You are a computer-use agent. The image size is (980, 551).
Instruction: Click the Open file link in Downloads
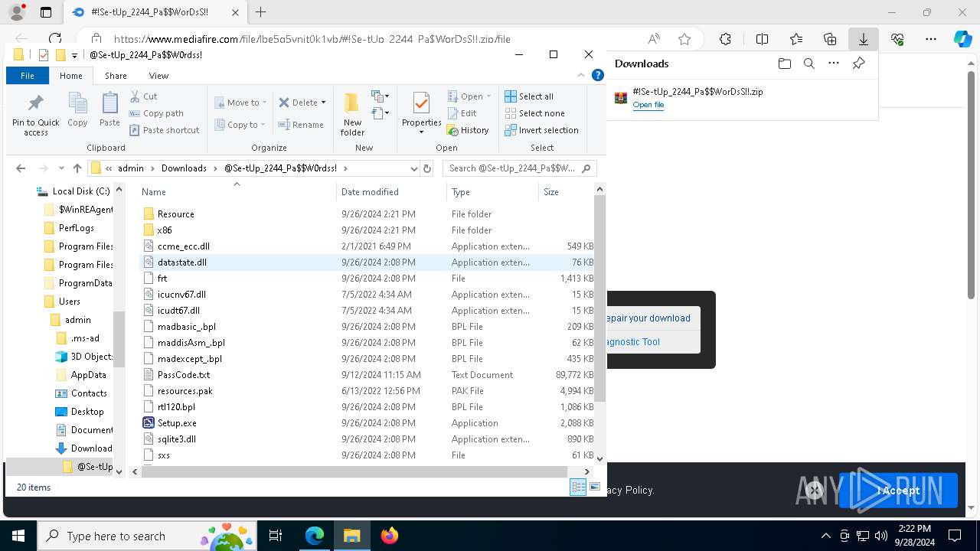click(x=648, y=105)
